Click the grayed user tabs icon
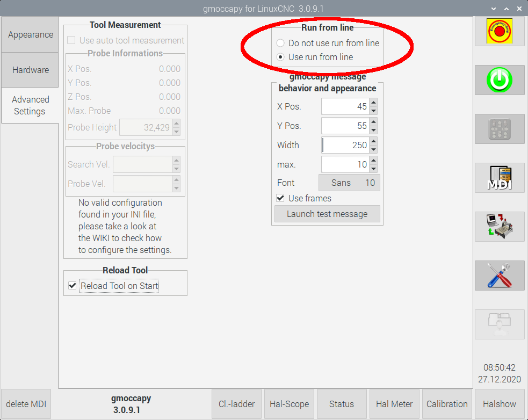The image size is (528, 420). coord(500,324)
